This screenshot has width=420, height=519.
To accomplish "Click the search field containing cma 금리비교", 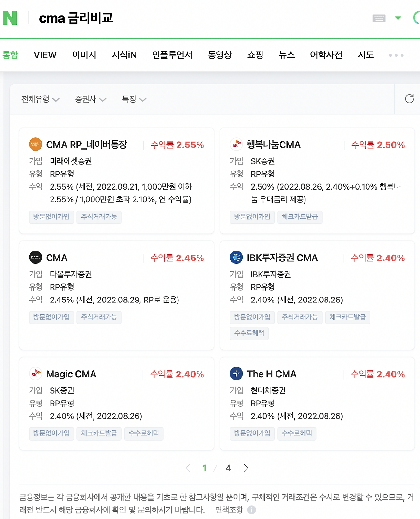I will point(197,18).
